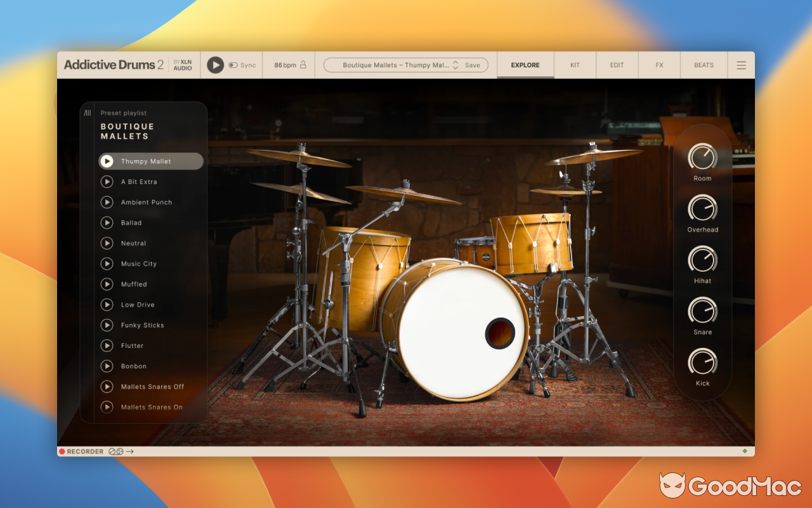The image size is (812, 508).
Task: Toggle the Sync switch in the transport bar
Action: (x=232, y=64)
